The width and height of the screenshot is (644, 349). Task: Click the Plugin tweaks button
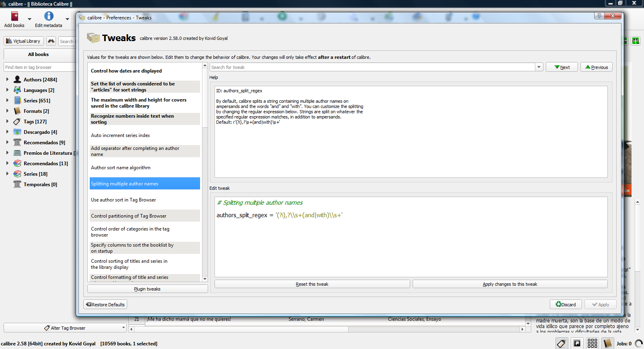(147, 289)
